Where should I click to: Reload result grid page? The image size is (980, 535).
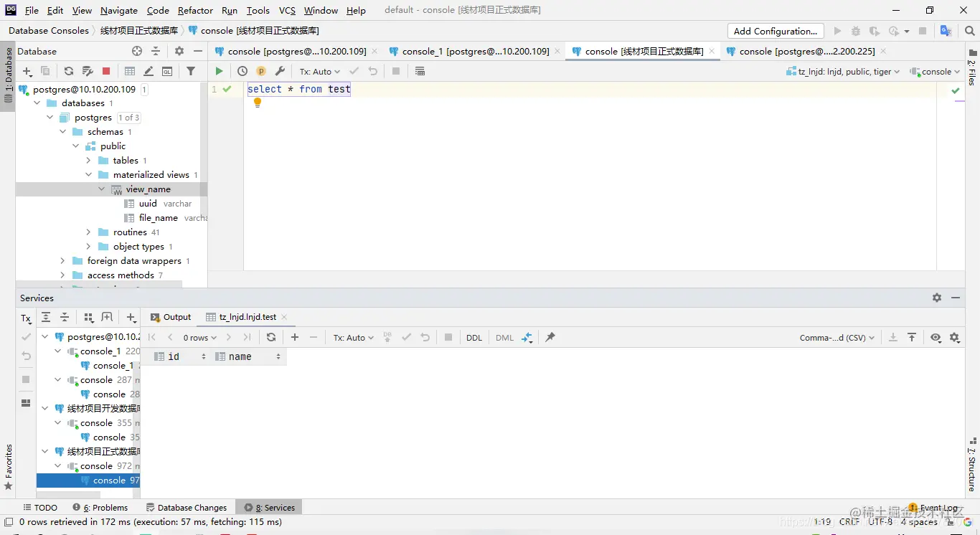pyautogui.click(x=271, y=337)
